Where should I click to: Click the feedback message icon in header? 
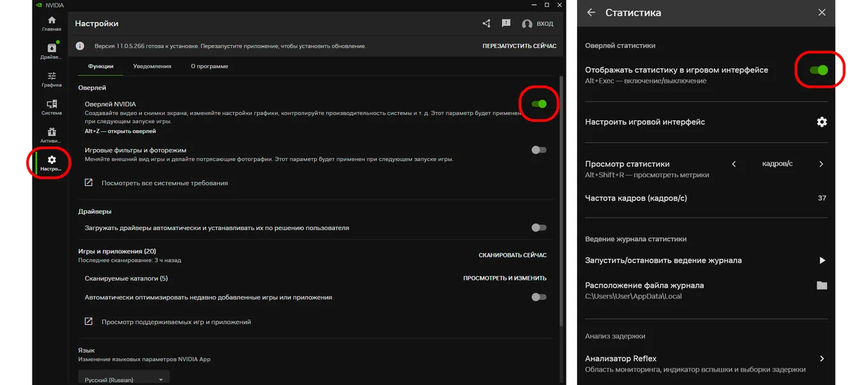506,24
